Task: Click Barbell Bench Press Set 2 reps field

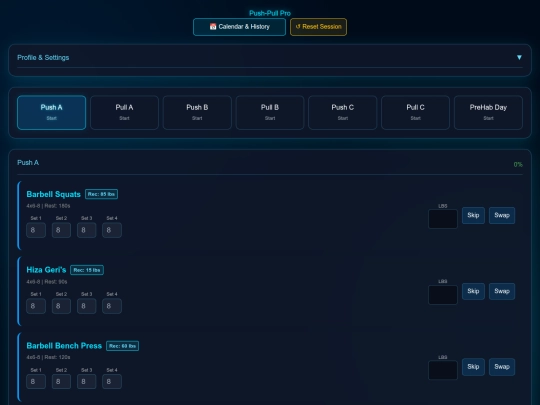Action: click(61, 382)
